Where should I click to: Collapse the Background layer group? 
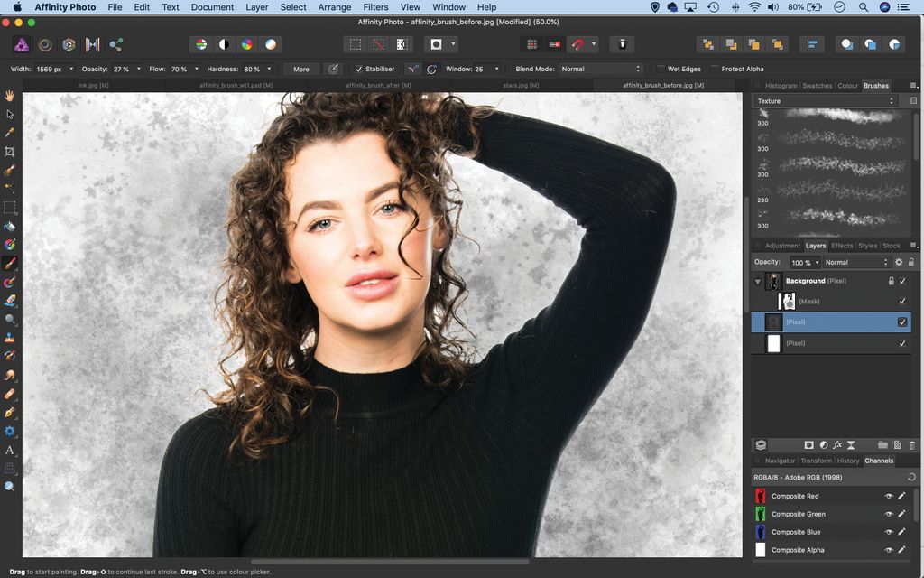click(x=757, y=281)
